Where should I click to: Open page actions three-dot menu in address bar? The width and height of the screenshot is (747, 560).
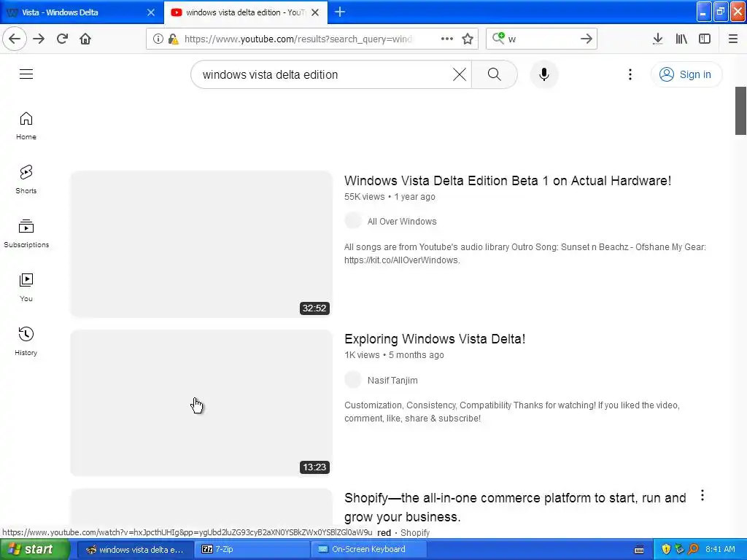click(x=447, y=39)
